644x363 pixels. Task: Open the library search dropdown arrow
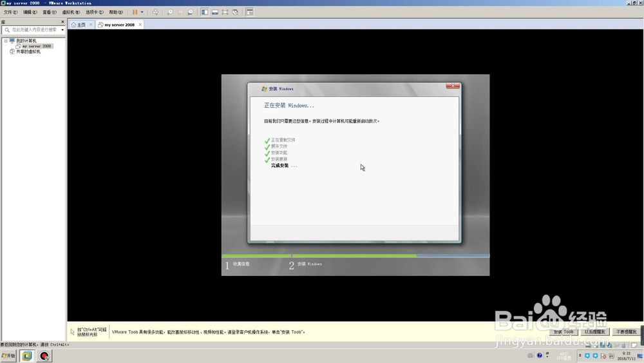[62, 30]
